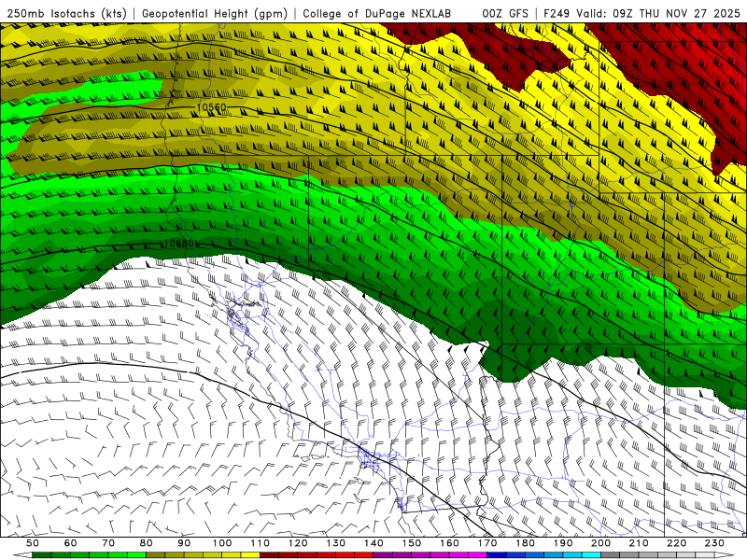
Task: Click the dark green swatch under the 50 label
Action: (42, 555)
